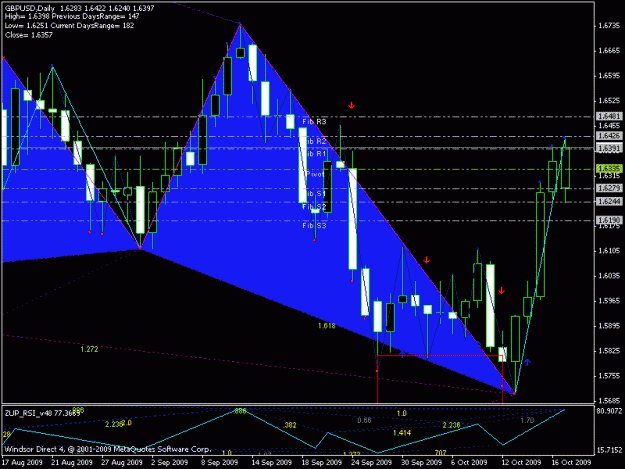
Task: Select the ZUP_RSI_v48 77.3665 indicator label
Action: click(42, 414)
